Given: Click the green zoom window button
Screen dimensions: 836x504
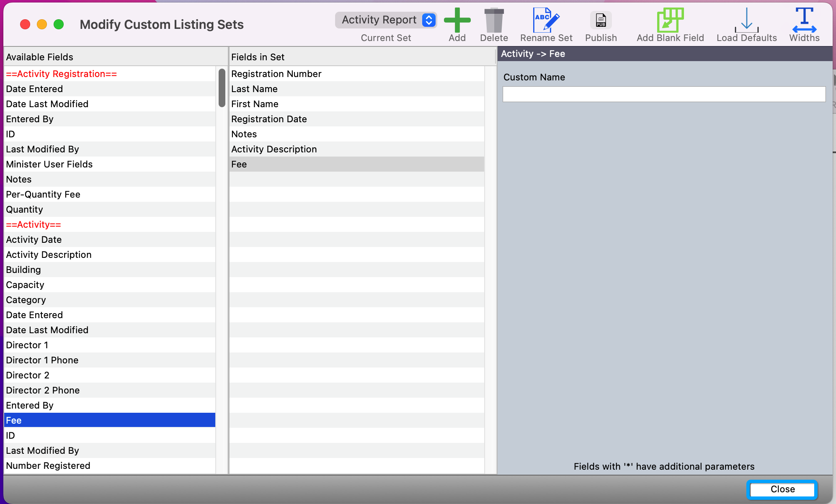Looking at the screenshot, I should (x=59, y=24).
